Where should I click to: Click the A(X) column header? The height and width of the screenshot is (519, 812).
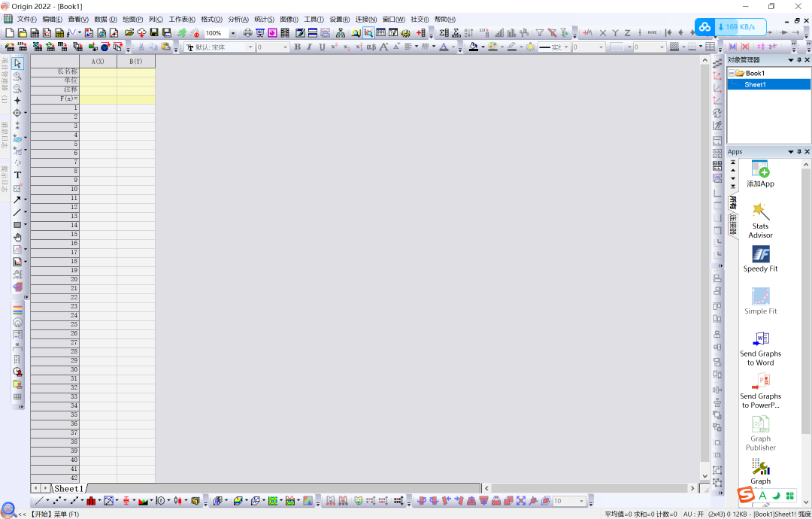[x=98, y=61]
